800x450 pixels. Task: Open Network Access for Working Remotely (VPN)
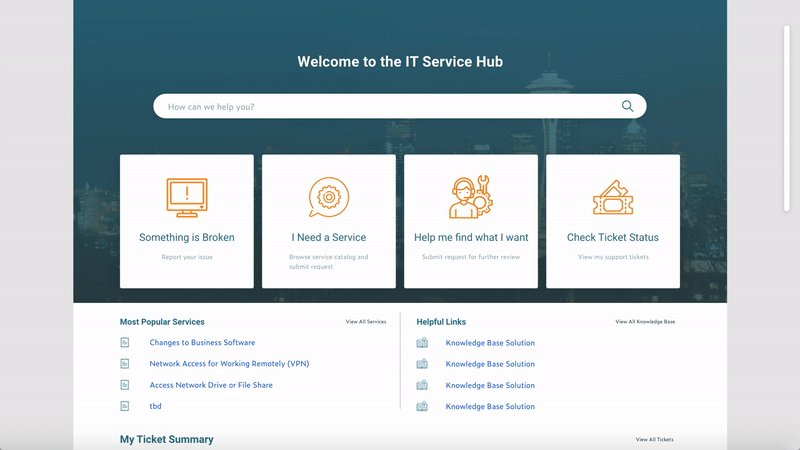click(229, 364)
